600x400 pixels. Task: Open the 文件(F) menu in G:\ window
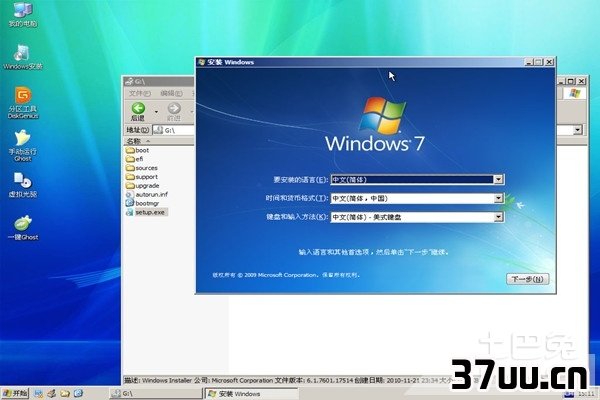coord(139,93)
